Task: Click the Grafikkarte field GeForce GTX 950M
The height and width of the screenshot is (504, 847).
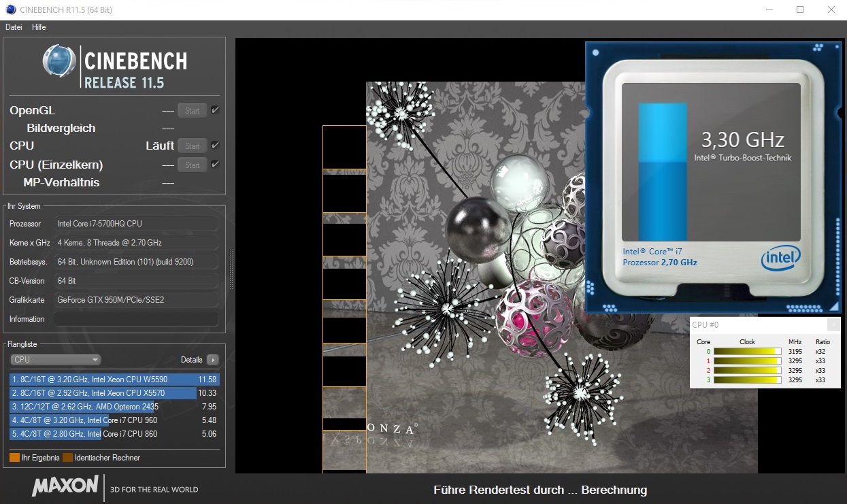Action: click(x=136, y=300)
